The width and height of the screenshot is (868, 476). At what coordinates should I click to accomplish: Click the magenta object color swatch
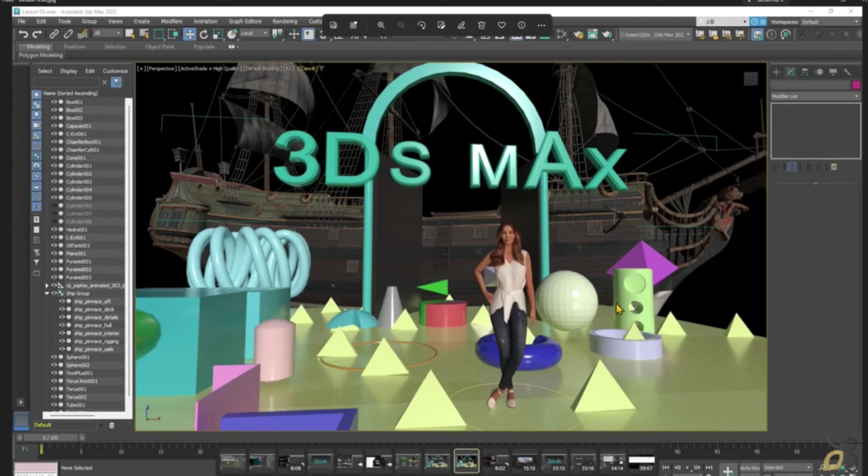(x=856, y=85)
